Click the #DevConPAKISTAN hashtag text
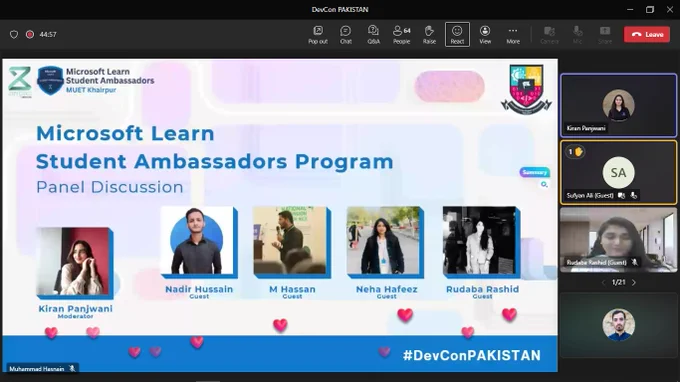Screen dimensions: 680x382 pos(471,356)
